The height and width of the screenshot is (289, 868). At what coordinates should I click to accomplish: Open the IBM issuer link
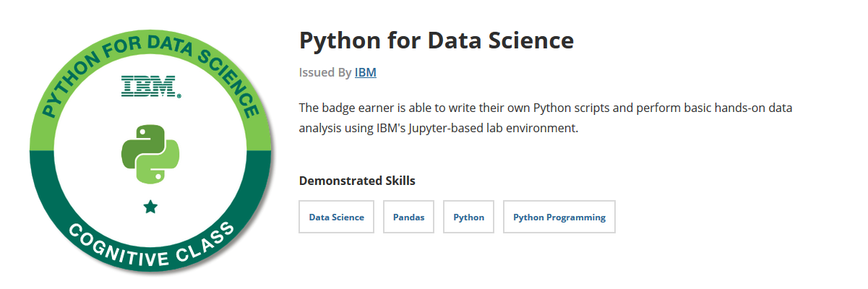(365, 73)
